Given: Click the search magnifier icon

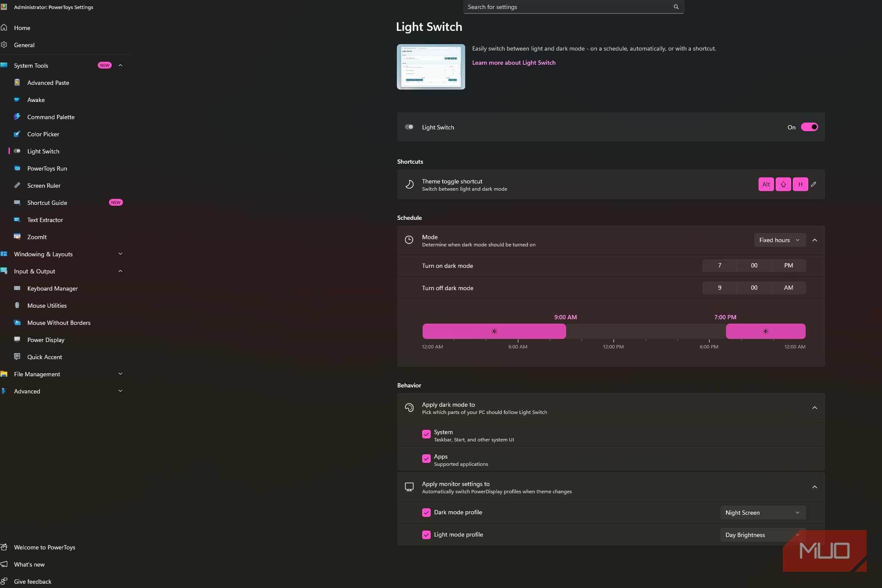Looking at the screenshot, I should [x=676, y=7].
